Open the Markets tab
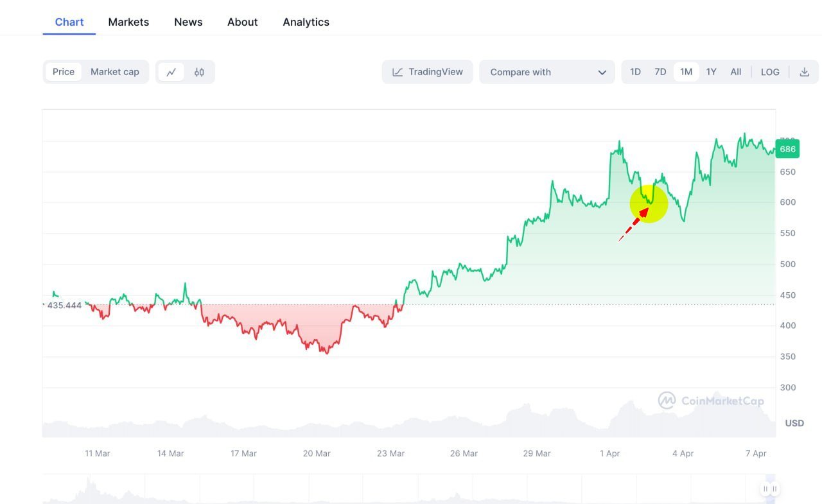 click(x=128, y=22)
